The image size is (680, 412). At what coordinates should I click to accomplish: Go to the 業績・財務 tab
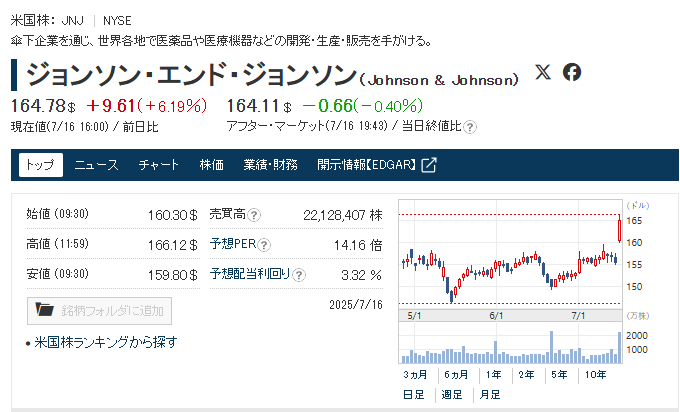click(270, 165)
